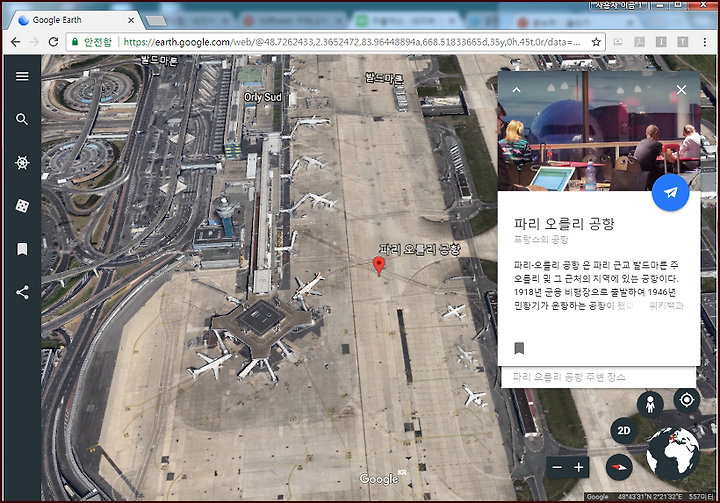
Task: Click the mini globe overview
Action: point(672,453)
